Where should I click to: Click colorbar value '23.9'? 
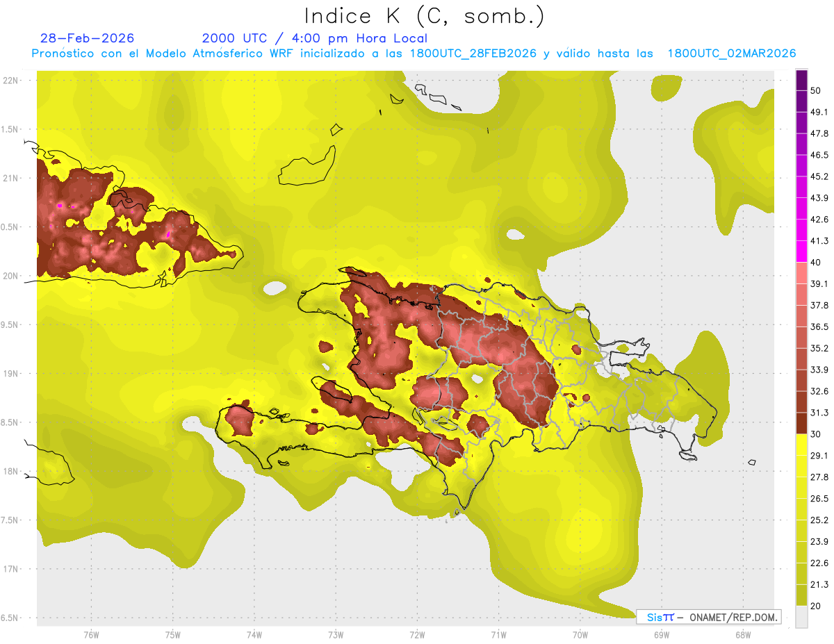pyautogui.click(x=819, y=542)
